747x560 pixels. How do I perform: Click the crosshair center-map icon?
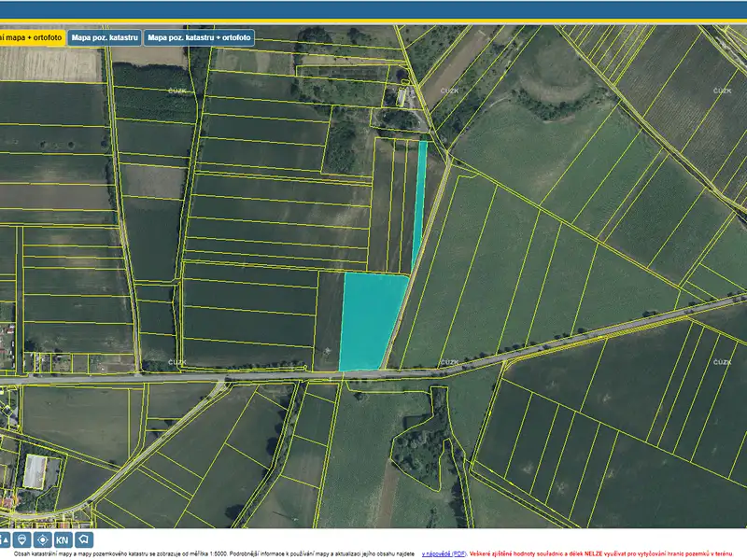42,539
